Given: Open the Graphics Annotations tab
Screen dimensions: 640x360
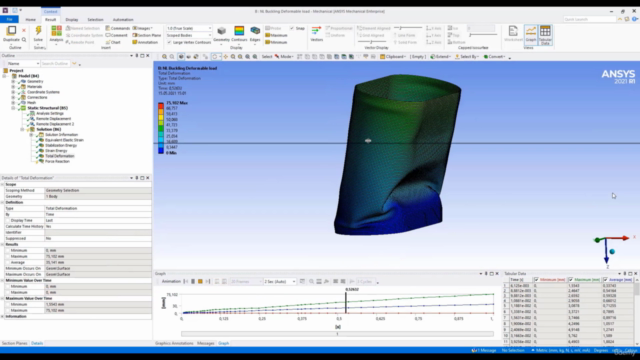Looking at the screenshot, I should click(x=174, y=343).
